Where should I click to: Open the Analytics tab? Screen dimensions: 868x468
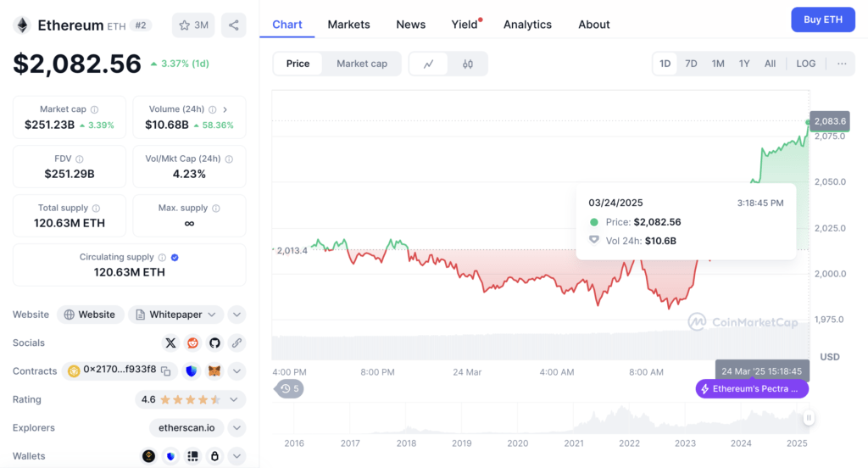click(x=527, y=25)
